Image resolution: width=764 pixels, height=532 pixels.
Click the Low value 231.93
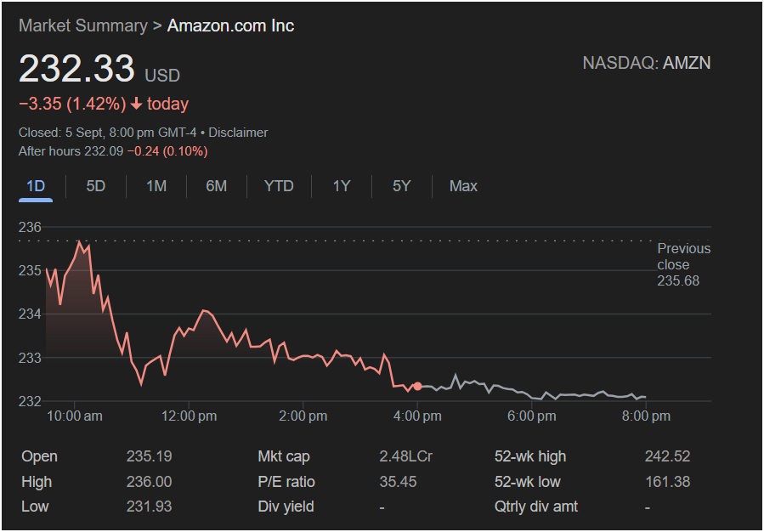pos(149,507)
